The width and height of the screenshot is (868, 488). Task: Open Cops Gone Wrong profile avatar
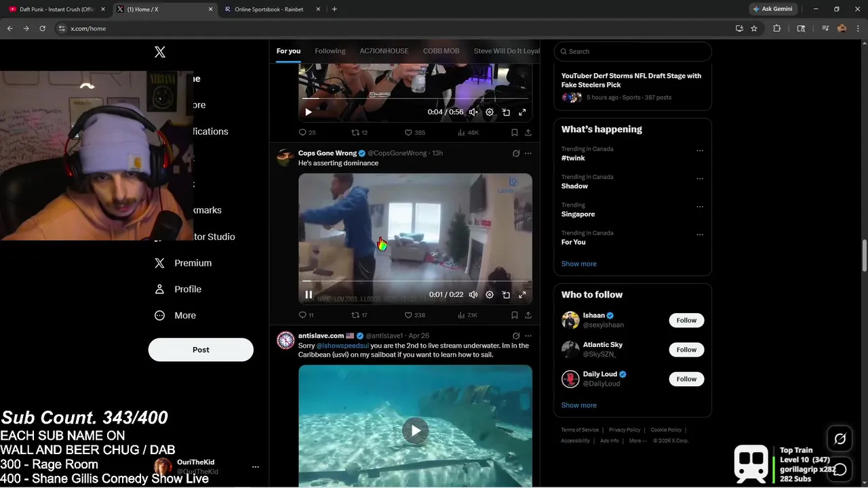285,157
